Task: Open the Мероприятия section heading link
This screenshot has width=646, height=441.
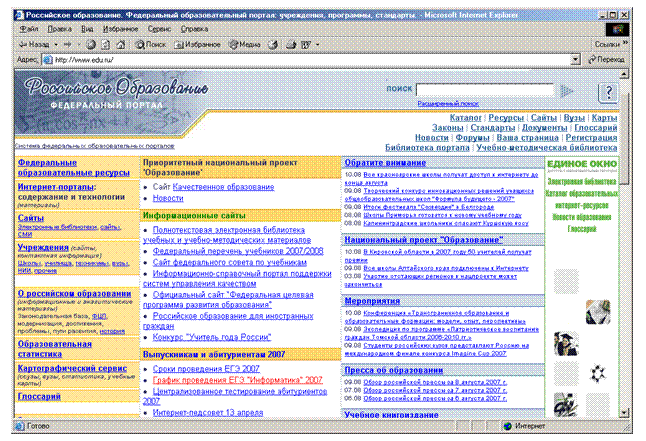Action: point(372,301)
